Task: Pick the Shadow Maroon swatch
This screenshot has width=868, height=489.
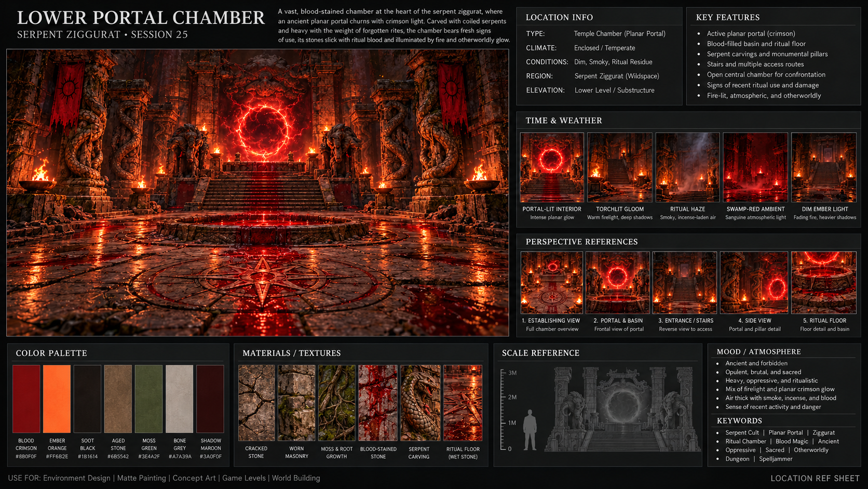Action: coord(210,399)
